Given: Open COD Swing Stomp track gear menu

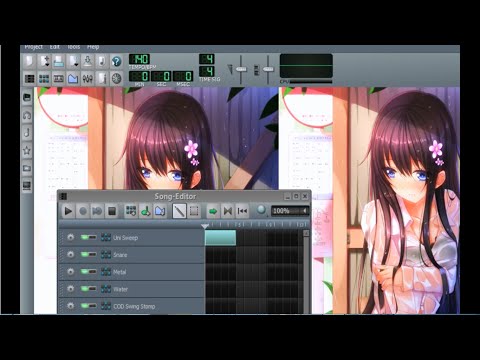Looking at the screenshot, I should click(70, 306).
